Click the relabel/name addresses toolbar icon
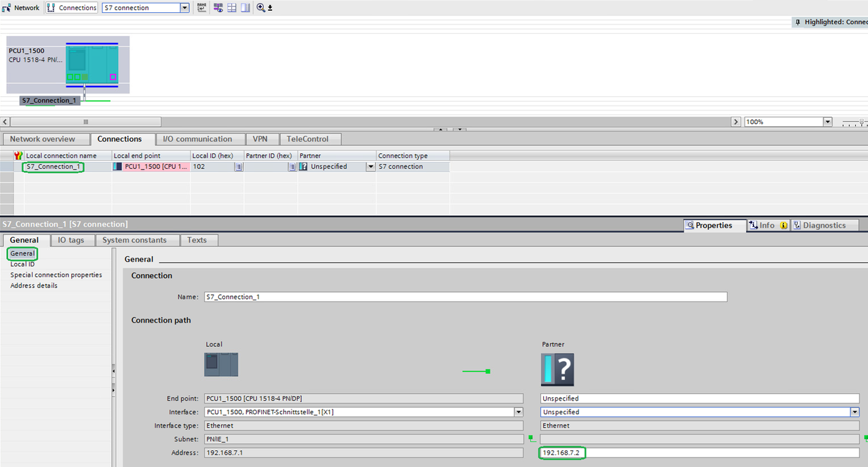868x467 pixels. tap(202, 7)
